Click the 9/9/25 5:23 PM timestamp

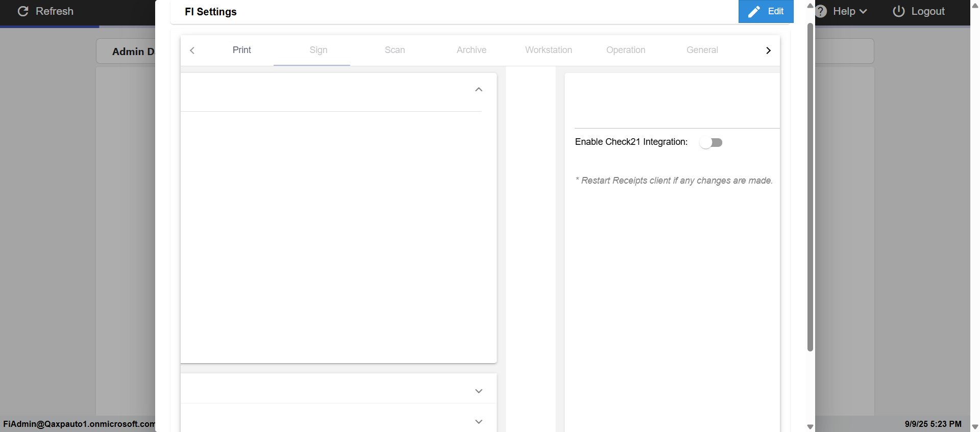pos(933,424)
